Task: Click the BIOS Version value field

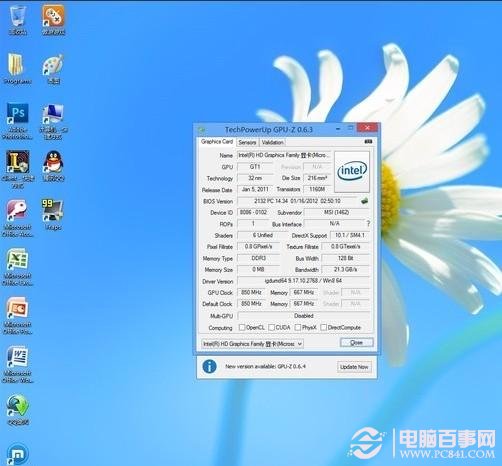Action: 297,201
